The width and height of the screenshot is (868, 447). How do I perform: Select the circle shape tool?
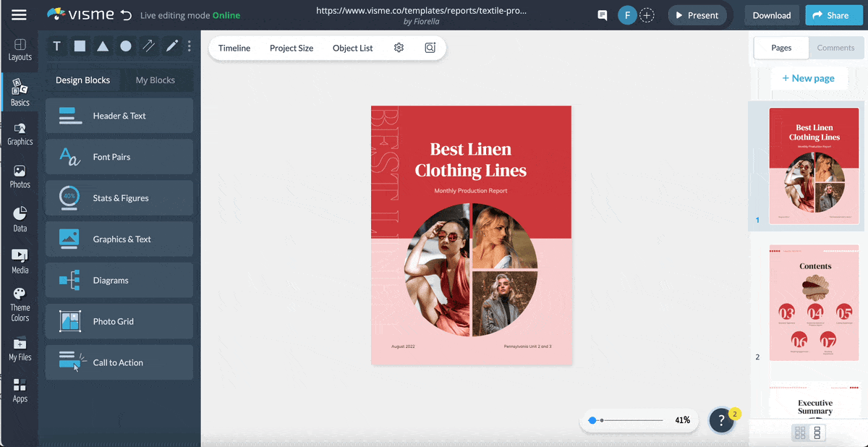point(126,46)
